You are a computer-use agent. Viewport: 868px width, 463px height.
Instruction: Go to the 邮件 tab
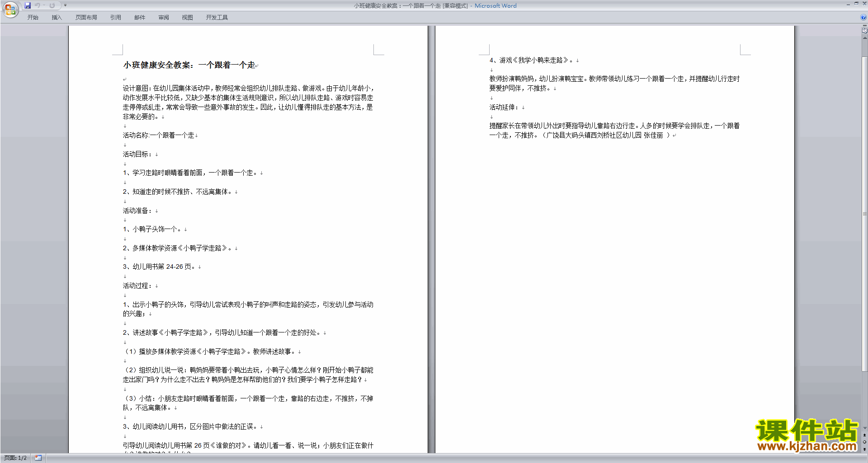tap(139, 18)
